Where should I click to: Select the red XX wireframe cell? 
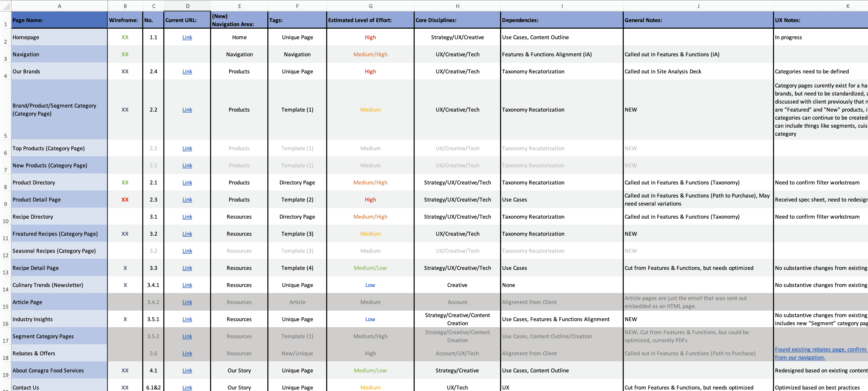coord(125,200)
